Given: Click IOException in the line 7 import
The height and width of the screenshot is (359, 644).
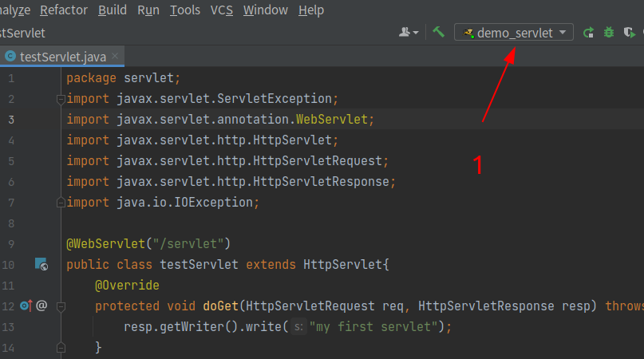Looking at the screenshot, I should (x=214, y=203).
